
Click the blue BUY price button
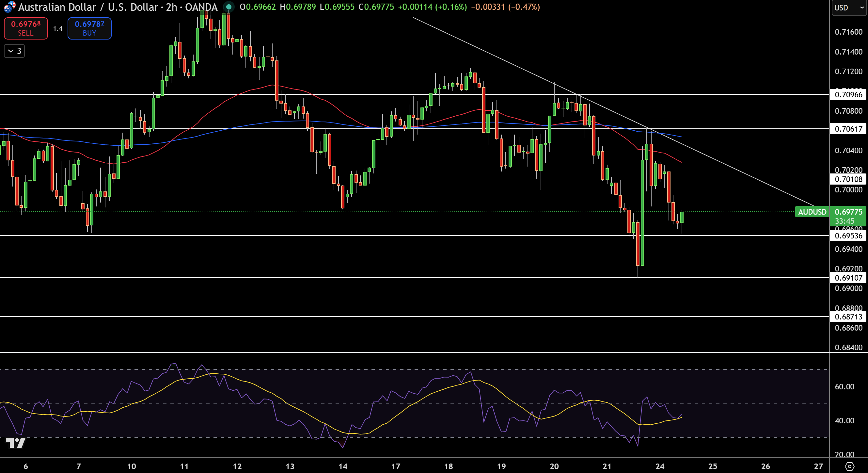coord(89,28)
